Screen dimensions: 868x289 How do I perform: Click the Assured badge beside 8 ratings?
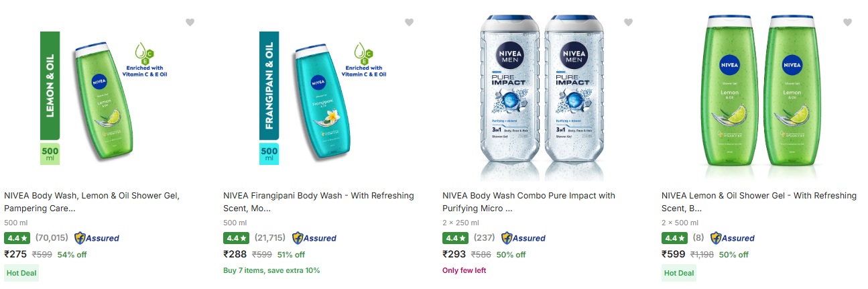[x=732, y=238]
